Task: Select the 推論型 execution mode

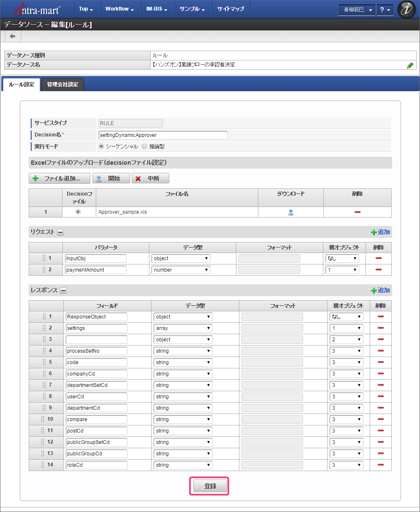Action: coord(144,147)
